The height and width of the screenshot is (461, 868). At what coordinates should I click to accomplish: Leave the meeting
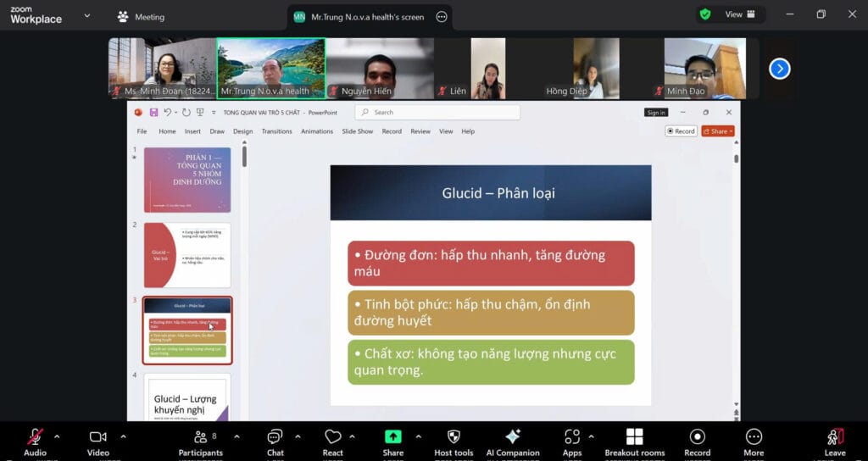click(835, 437)
